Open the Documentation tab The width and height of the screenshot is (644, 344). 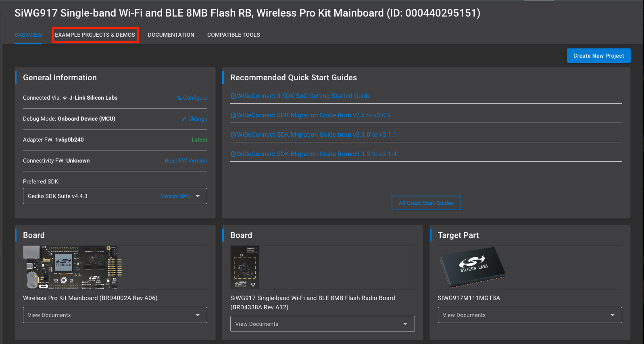coord(171,35)
